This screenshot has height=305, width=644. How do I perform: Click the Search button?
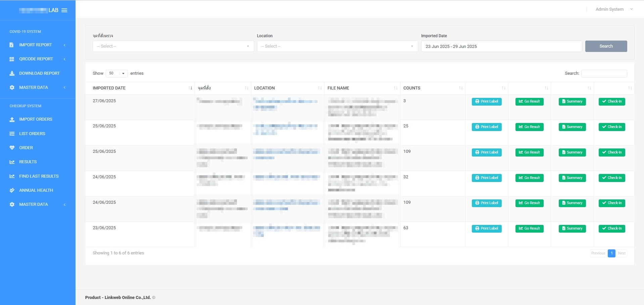coord(606,46)
